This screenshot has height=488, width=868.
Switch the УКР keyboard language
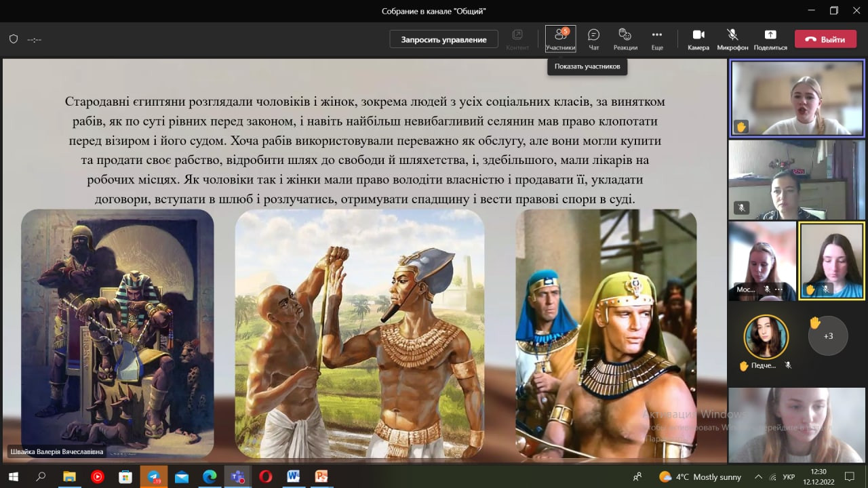(x=789, y=476)
